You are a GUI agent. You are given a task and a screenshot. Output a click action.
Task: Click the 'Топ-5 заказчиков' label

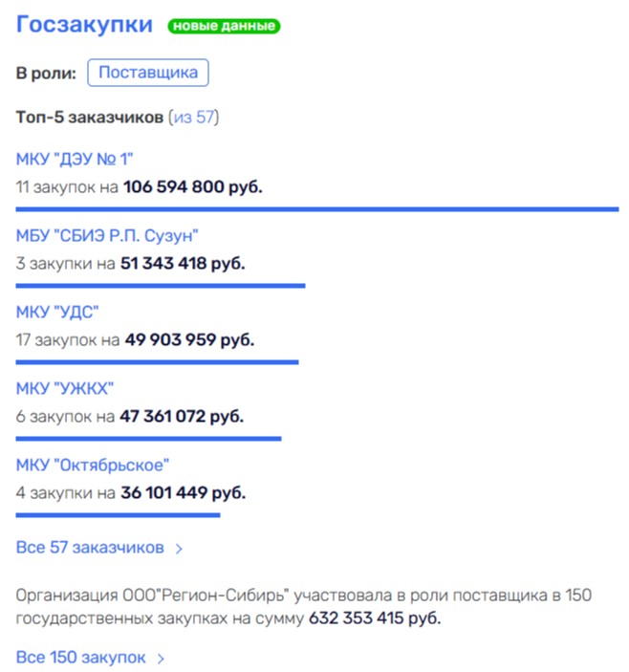coord(90,117)
